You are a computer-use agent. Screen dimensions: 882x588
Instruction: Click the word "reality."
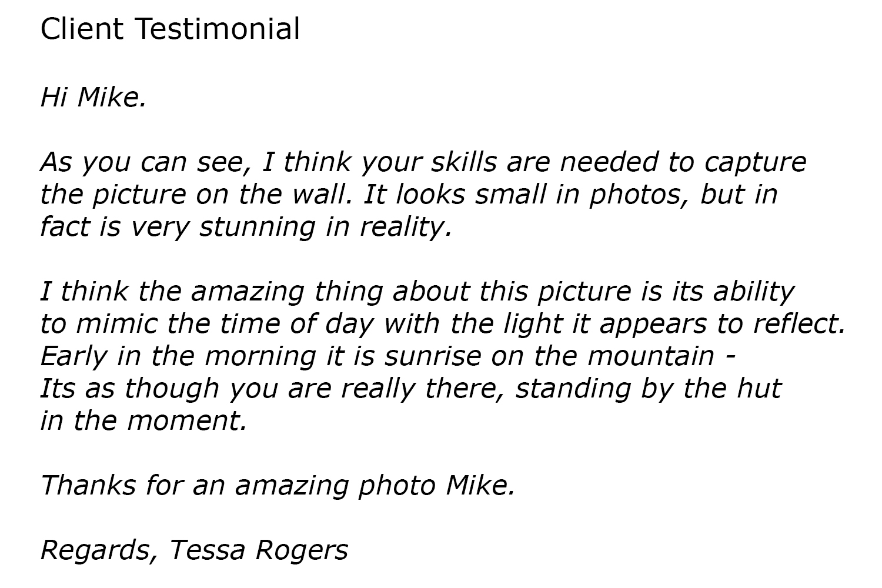[406, 228]
